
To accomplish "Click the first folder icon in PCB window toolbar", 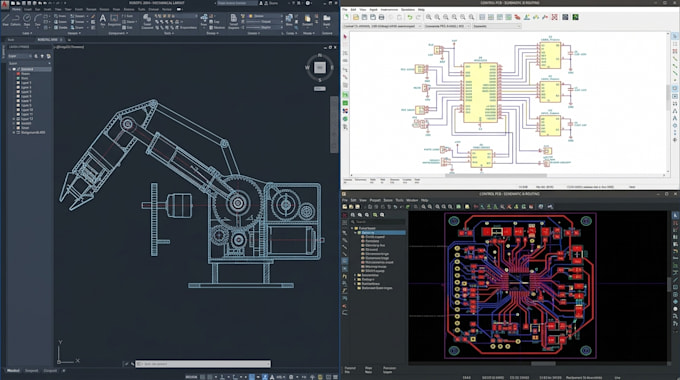I will coord(345,206).
